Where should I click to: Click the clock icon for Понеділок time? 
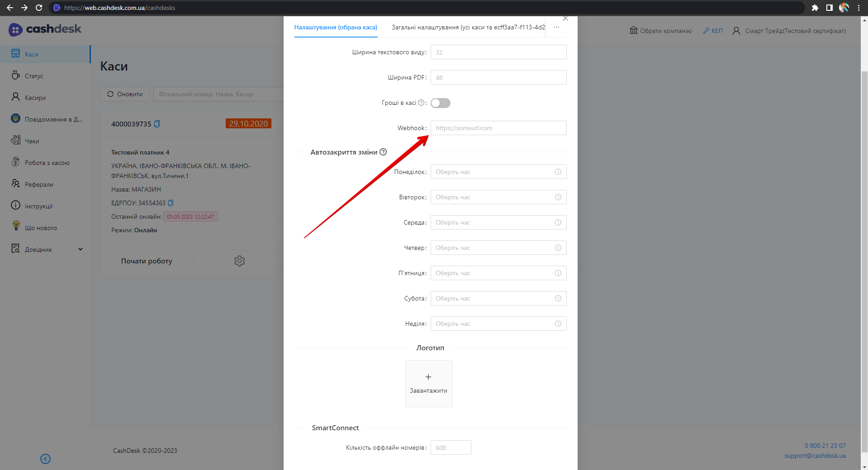(559, 172)
